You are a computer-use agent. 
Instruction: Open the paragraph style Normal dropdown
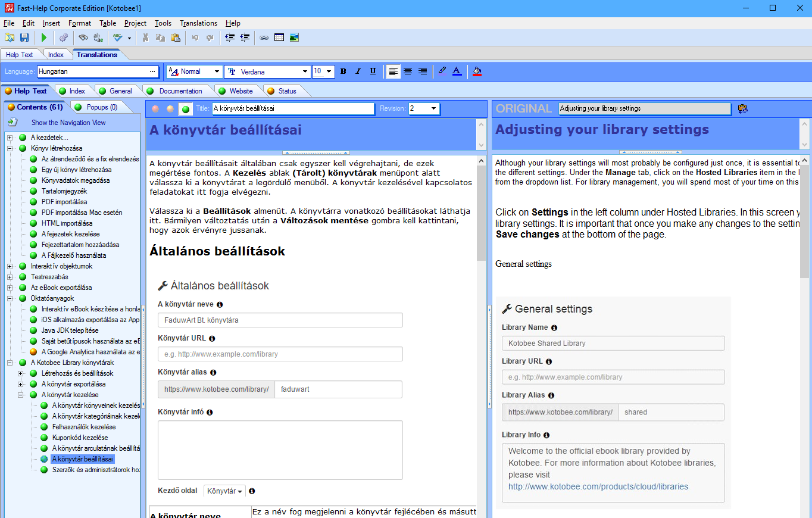pos(217,71)
